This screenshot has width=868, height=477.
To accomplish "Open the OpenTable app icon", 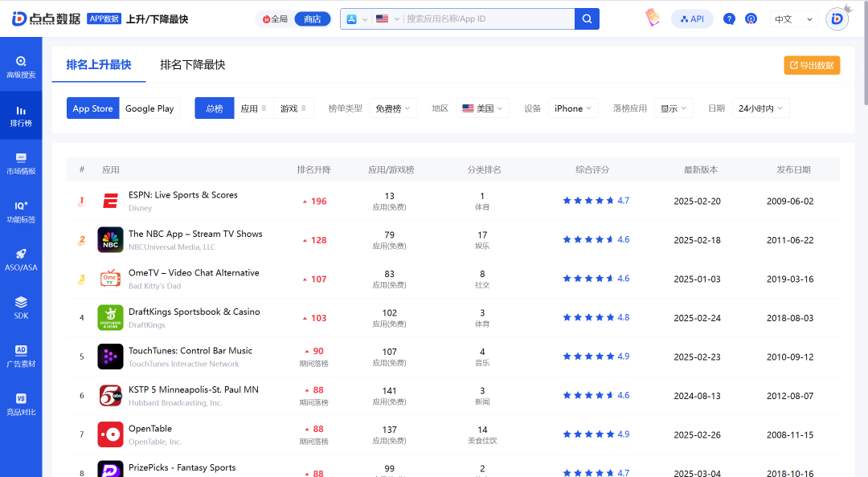I will [111, 434].
